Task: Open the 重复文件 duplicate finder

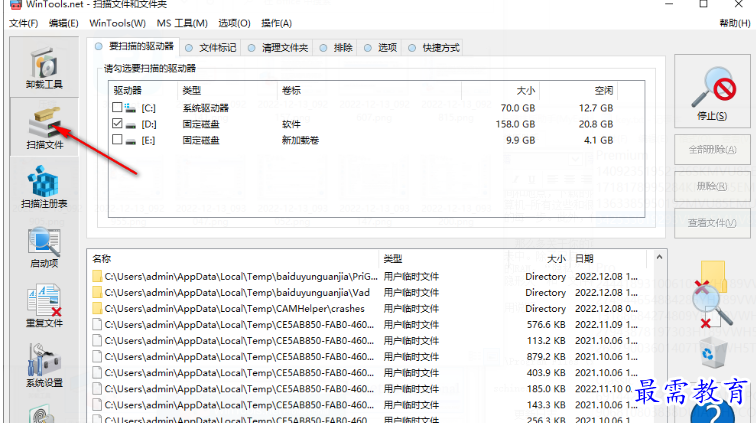Action: 44,306
